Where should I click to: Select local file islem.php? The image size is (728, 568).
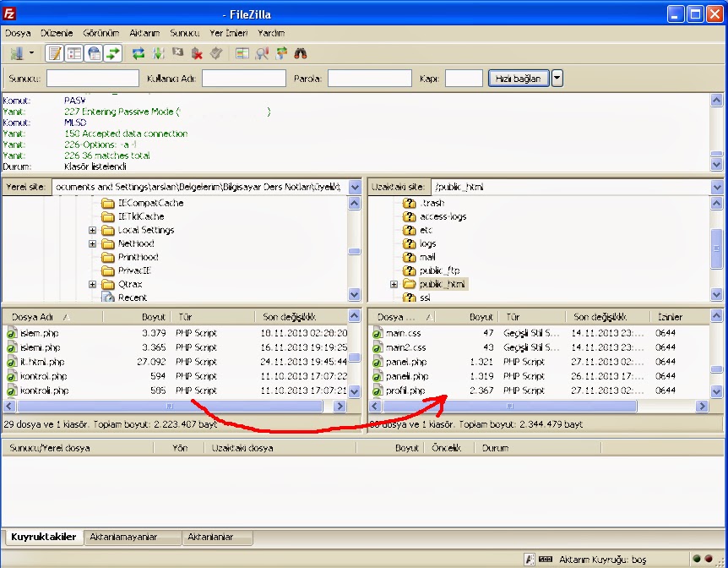[x=39, y=333]
